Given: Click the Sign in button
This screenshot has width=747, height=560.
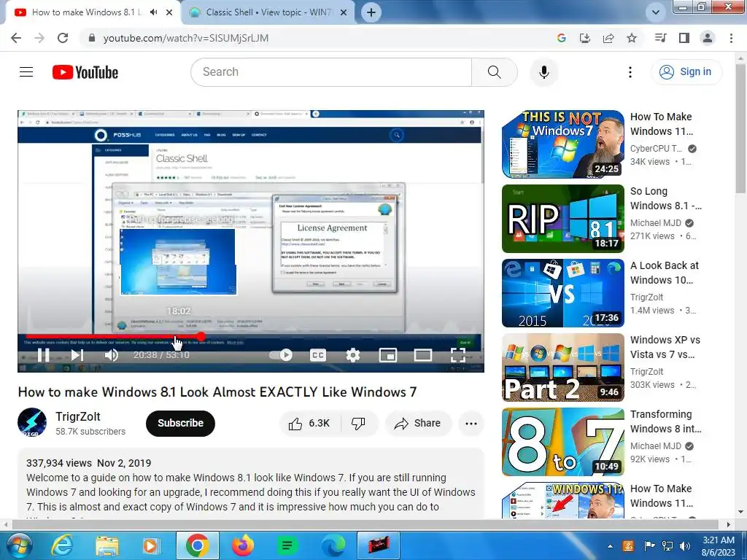Looking at the screenshot, I should [x=686, y=72].
